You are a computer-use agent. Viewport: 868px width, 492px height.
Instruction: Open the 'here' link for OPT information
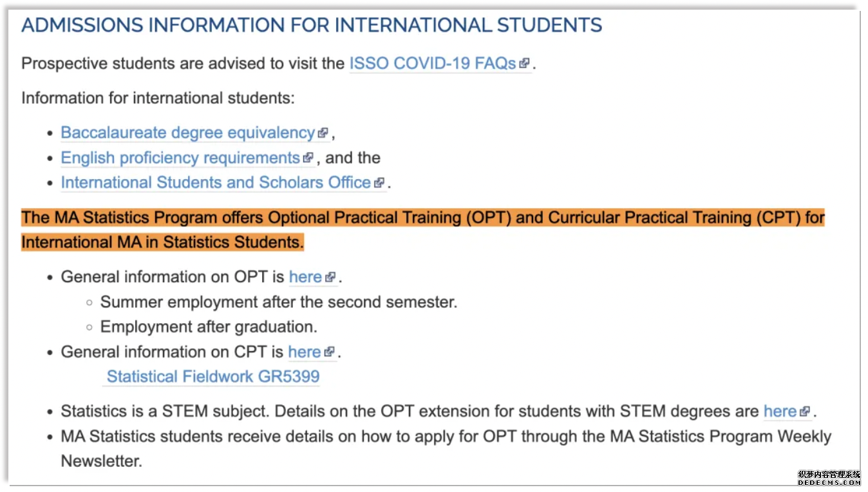tap(305, 277)
